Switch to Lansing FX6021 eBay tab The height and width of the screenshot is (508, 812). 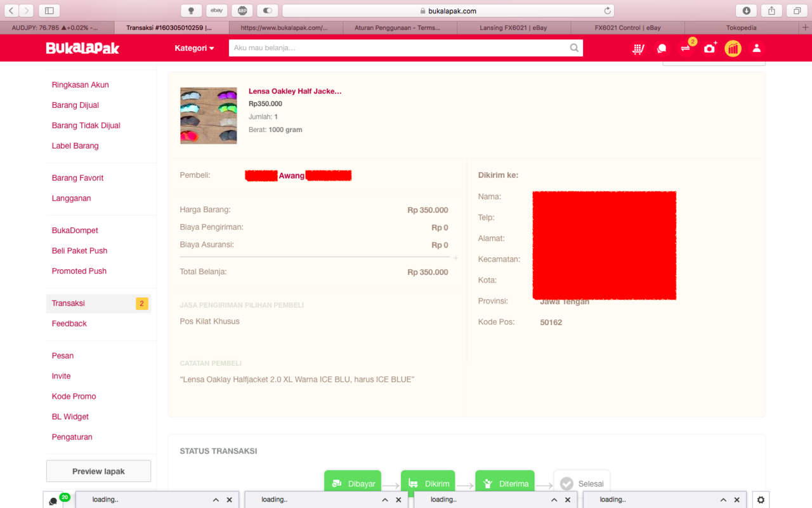(x=514, y=28)
